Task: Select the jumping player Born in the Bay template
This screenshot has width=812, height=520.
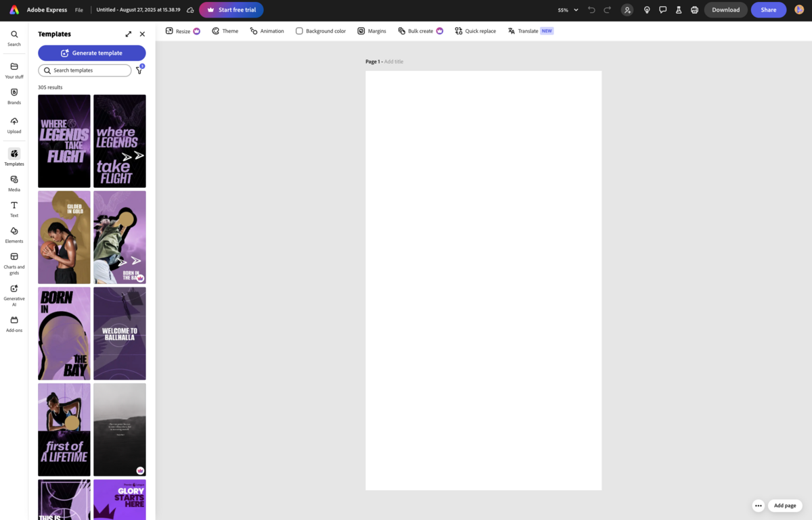Action: coord(120,237)
